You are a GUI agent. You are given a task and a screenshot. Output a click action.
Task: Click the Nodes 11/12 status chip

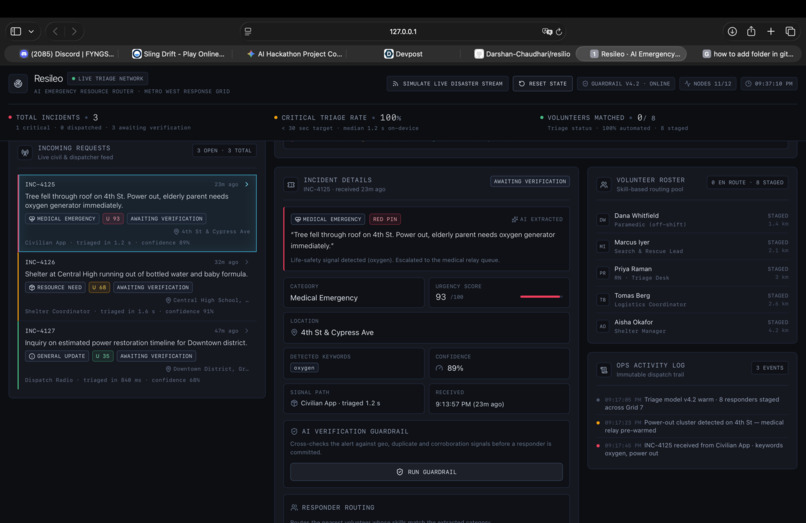click(708, 83)
